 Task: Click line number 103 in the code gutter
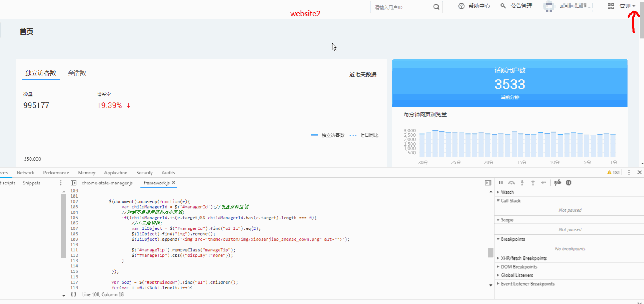pos(74,207)
